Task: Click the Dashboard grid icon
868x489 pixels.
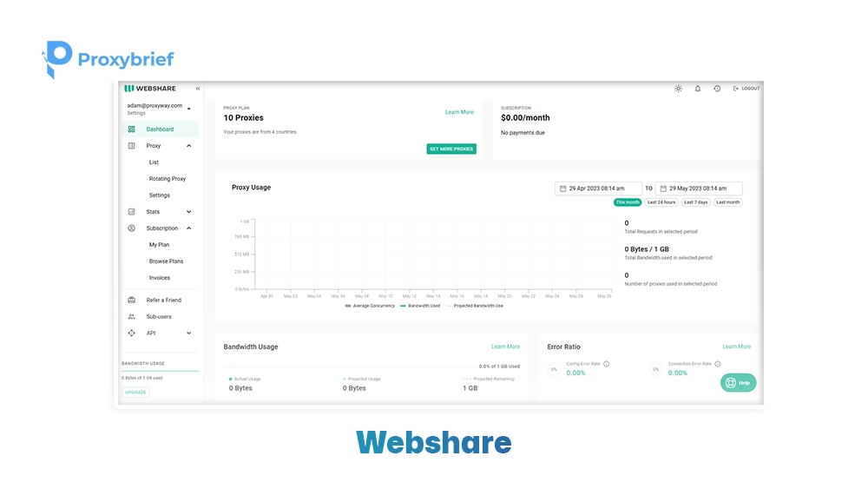Action: point(132,129)
